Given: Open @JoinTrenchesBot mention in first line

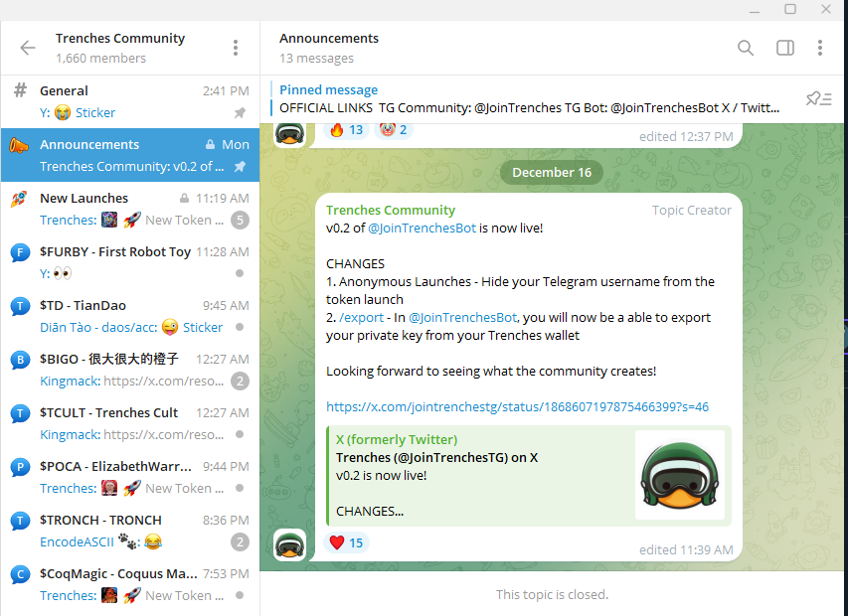Looking at the screenshot, I should (422, 229).
